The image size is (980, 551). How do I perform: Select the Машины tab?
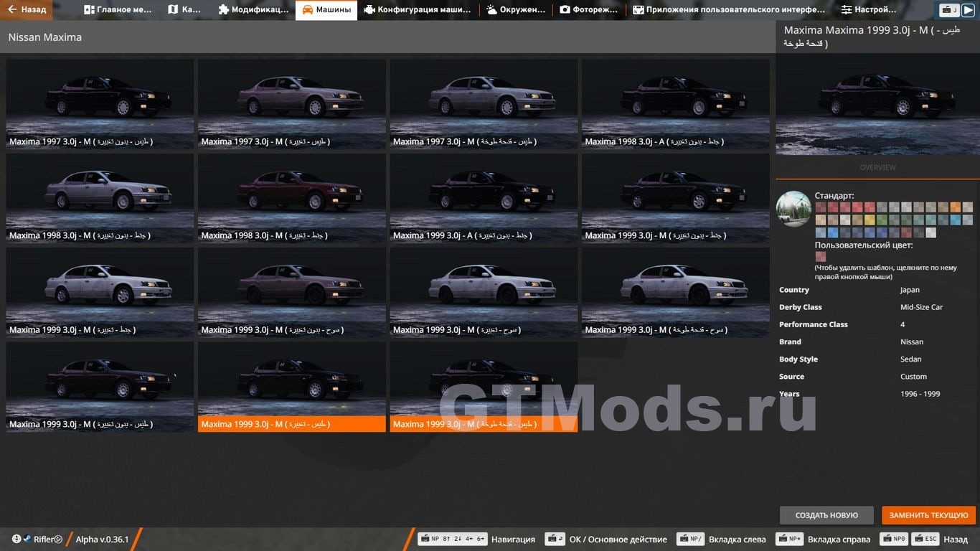tap(326, 10)
